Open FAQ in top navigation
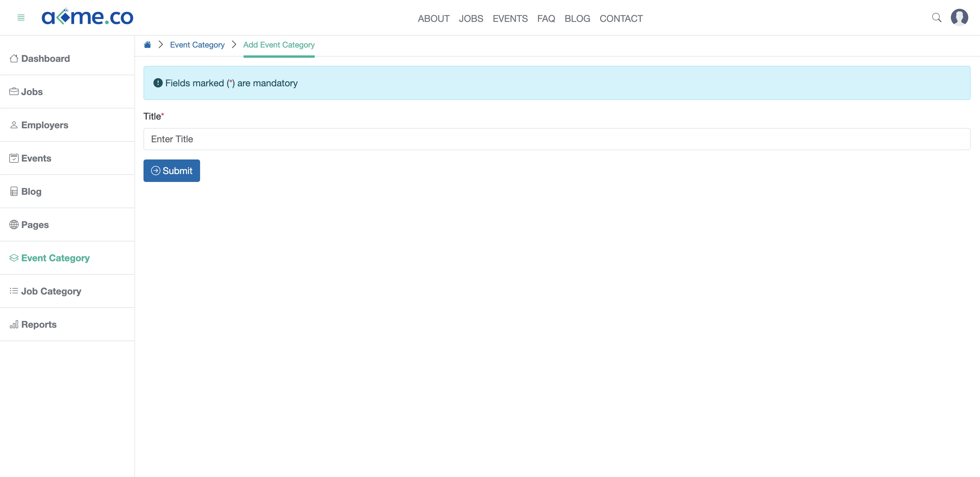The width and height of the screenshot is (980, 477). click(x=546, y=19)
